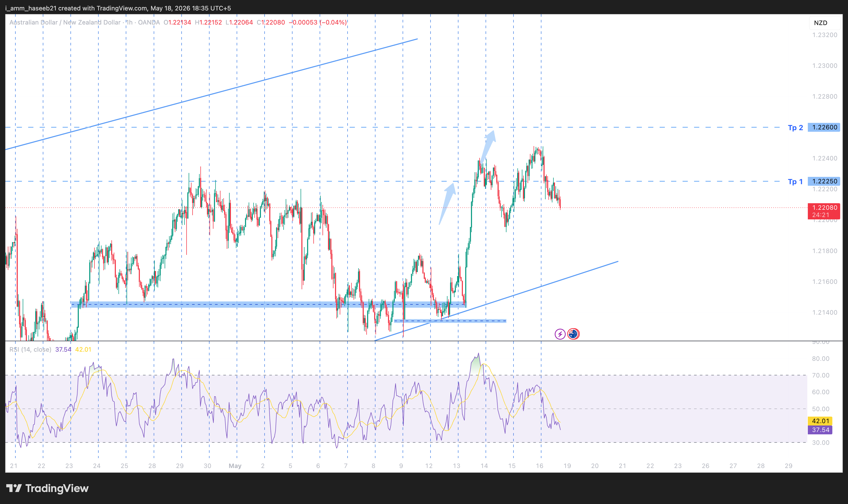Click the open value O1.22134
This screenshot has height=504, width=848.
pyautogui.click(x=177, y=22)
